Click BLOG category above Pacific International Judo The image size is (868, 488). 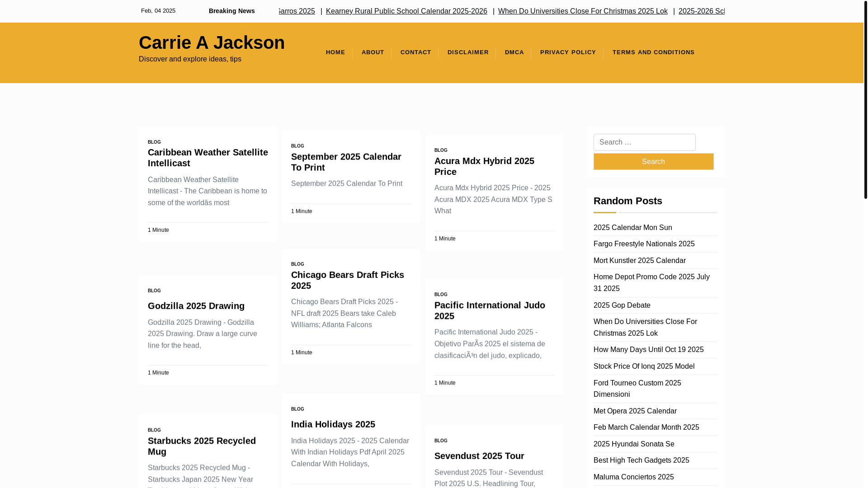click(441, 294)
